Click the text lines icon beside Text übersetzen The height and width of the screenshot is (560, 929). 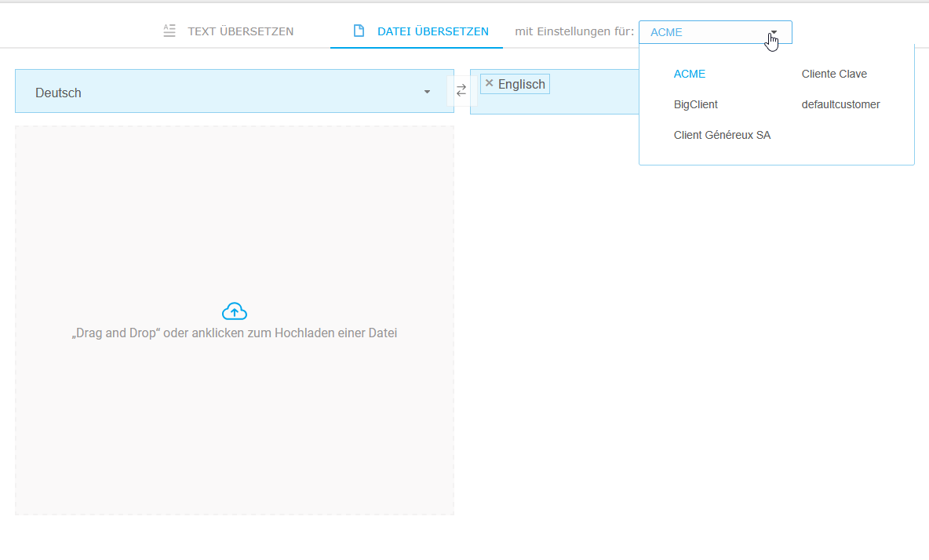pos(169,31)
